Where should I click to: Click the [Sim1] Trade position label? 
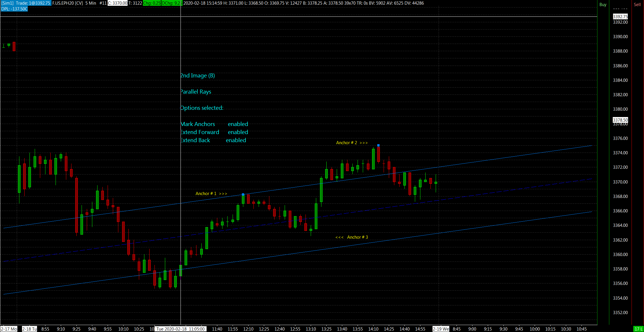[26, 3]
